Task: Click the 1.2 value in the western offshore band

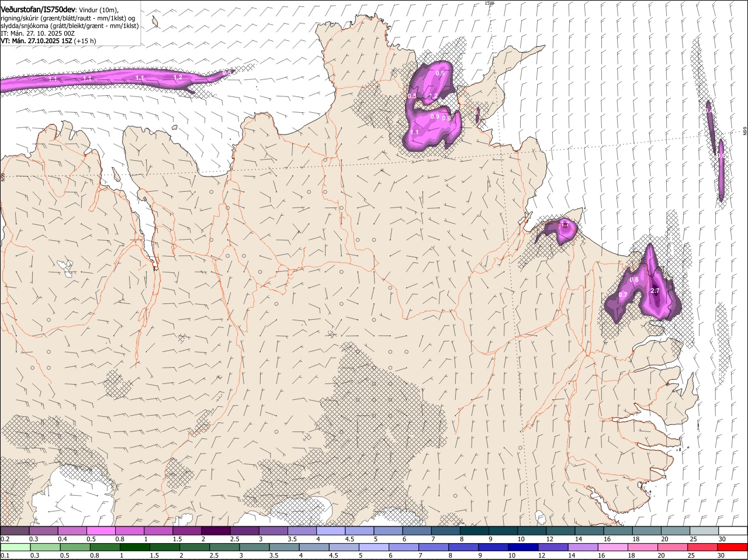Action: click(178, 77)
